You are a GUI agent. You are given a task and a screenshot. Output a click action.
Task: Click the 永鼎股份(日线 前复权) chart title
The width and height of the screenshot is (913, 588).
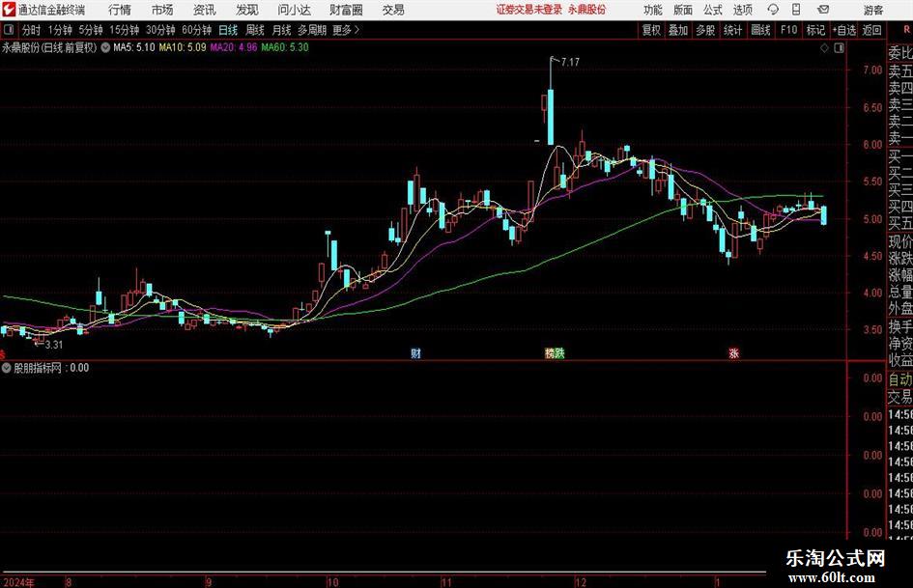(49, 47)
